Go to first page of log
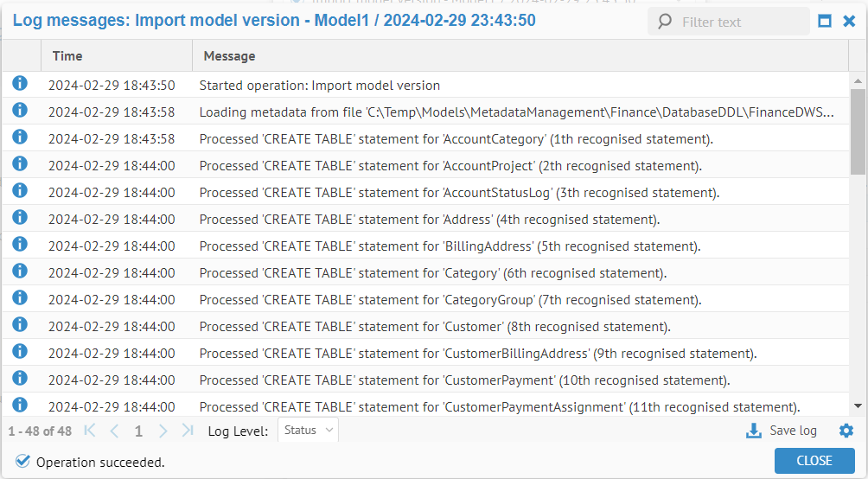868x479 pixels. tap(90, 431)
